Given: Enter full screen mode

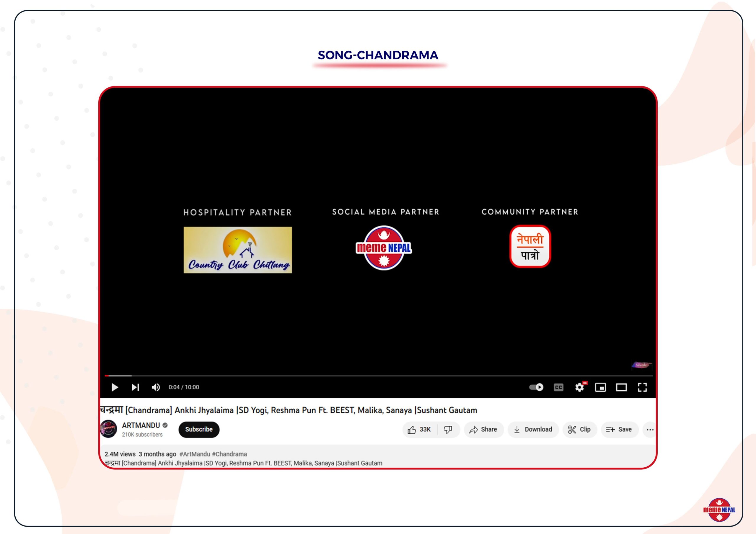Looking at the screenshot, I should 642,387.
